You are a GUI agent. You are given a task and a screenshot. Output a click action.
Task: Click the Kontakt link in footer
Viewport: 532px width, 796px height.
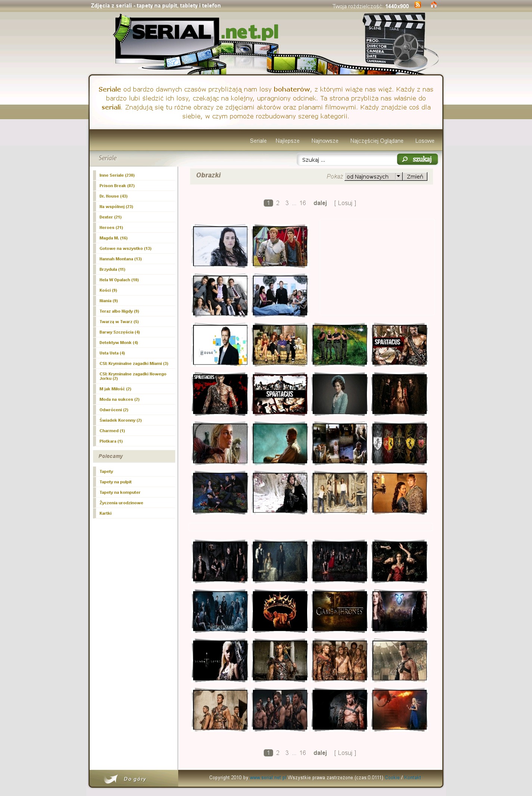(x=412, y=778)
